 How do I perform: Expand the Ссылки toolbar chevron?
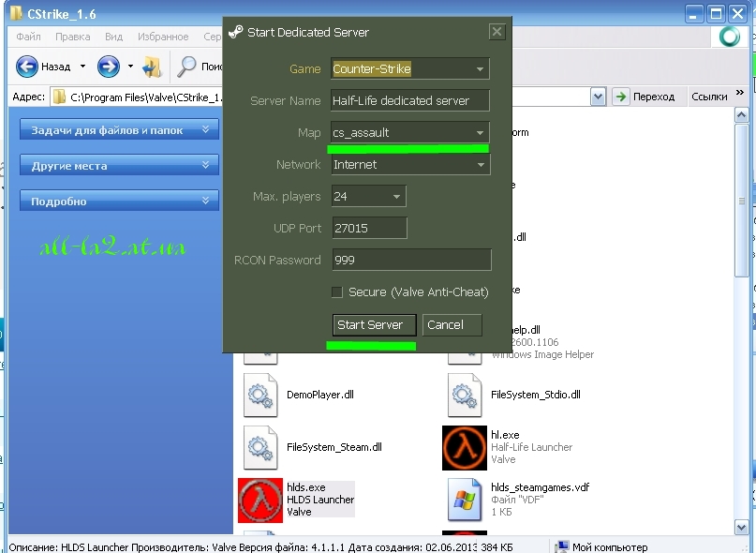point(740,93)
